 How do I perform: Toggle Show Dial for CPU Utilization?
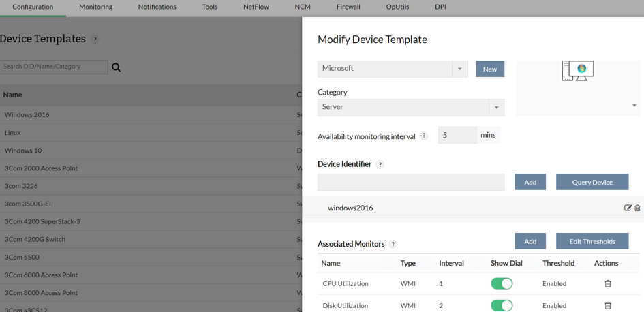[x=502, y=283]
